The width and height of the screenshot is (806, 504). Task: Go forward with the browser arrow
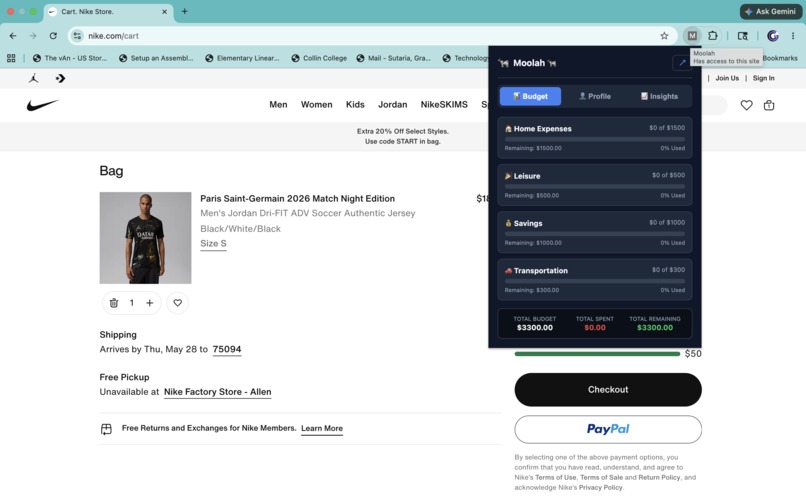click(33, 35)
